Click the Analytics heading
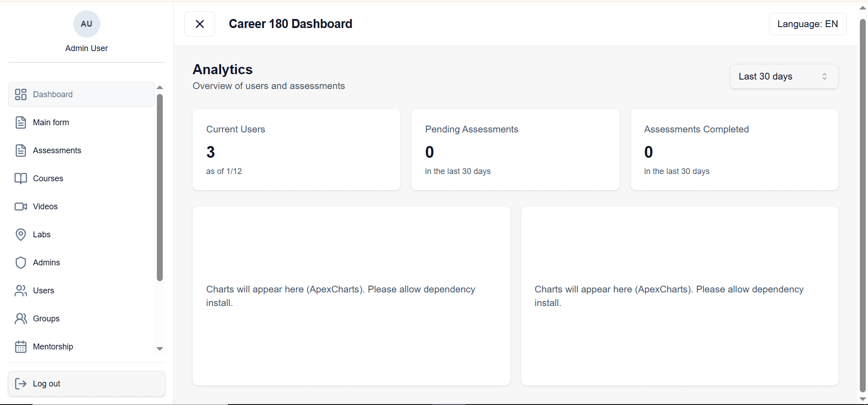Viewport: 868px width, 405px height. tap(222, 69)
